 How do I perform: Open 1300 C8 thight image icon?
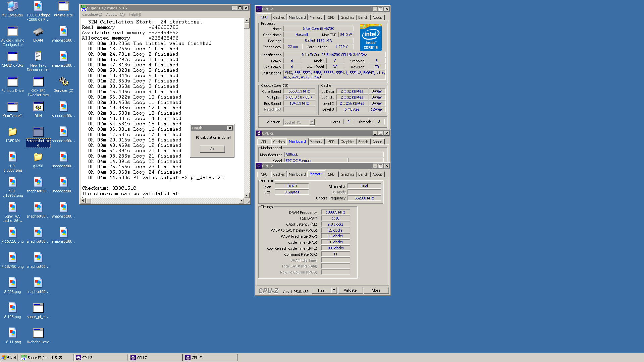(x=38, y=11)
